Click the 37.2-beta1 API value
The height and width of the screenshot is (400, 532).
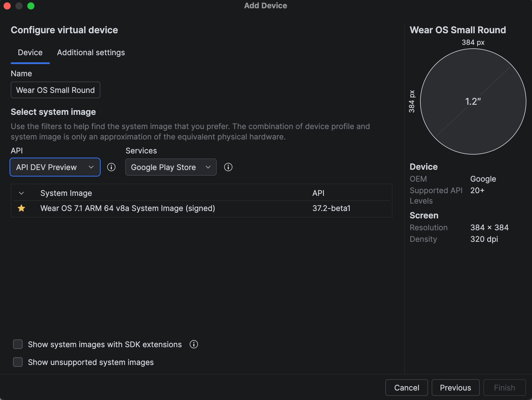point(331,208)
